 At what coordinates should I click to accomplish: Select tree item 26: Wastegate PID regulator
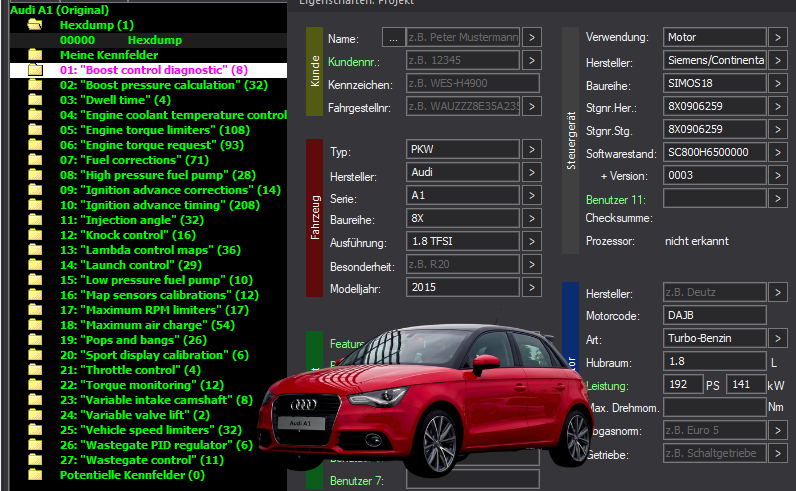tap(156, 445)
